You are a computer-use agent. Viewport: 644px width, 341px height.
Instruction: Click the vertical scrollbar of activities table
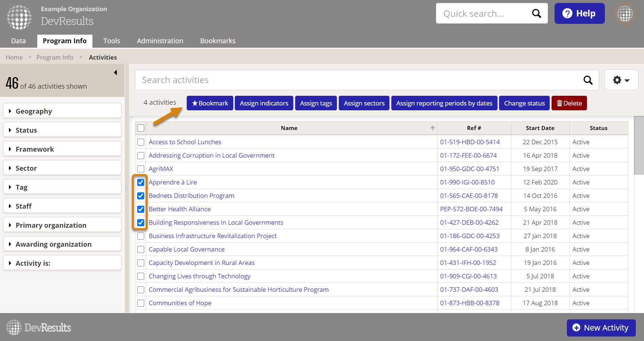pyautogui.click(x=638, y=145)
